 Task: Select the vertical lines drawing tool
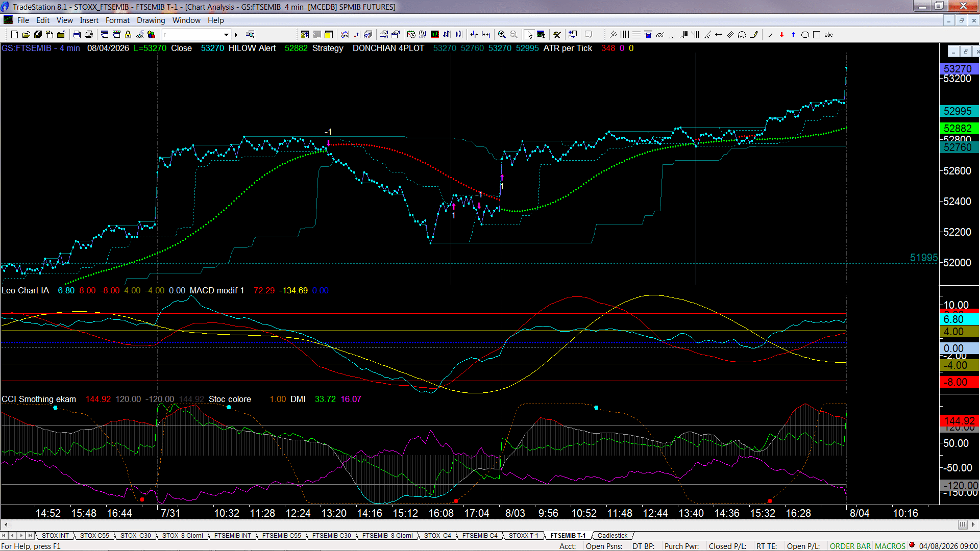[x=625, y=35]
